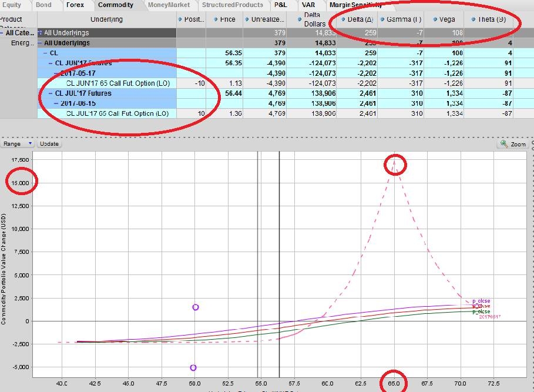534x392 pixels.
Task: Click the purple circle marker above the zero line
Action: (196, 307)
